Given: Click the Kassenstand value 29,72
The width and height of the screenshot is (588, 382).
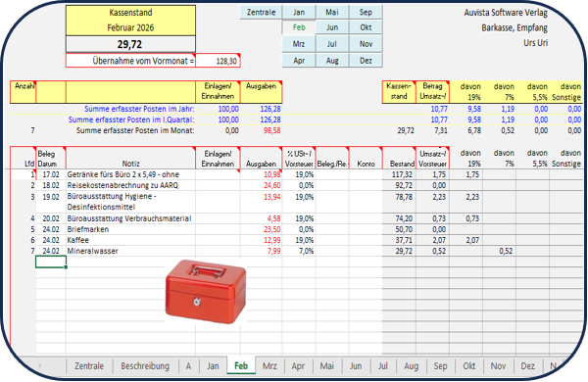Looking at the screenshot, I should pos(130,44).
